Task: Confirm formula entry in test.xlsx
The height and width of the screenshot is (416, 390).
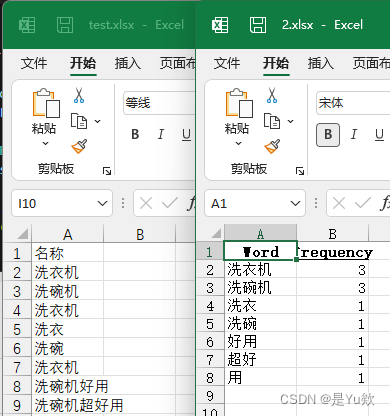Action: (x=170, y=203)
